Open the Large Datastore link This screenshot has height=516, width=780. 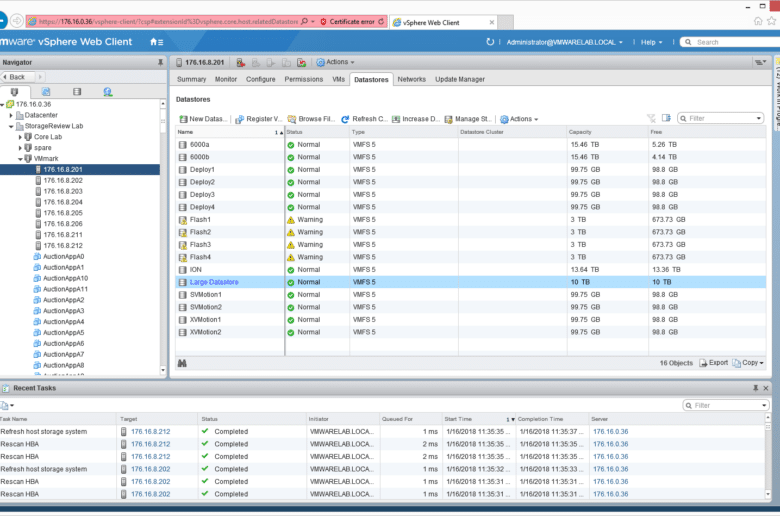[214, 282]
